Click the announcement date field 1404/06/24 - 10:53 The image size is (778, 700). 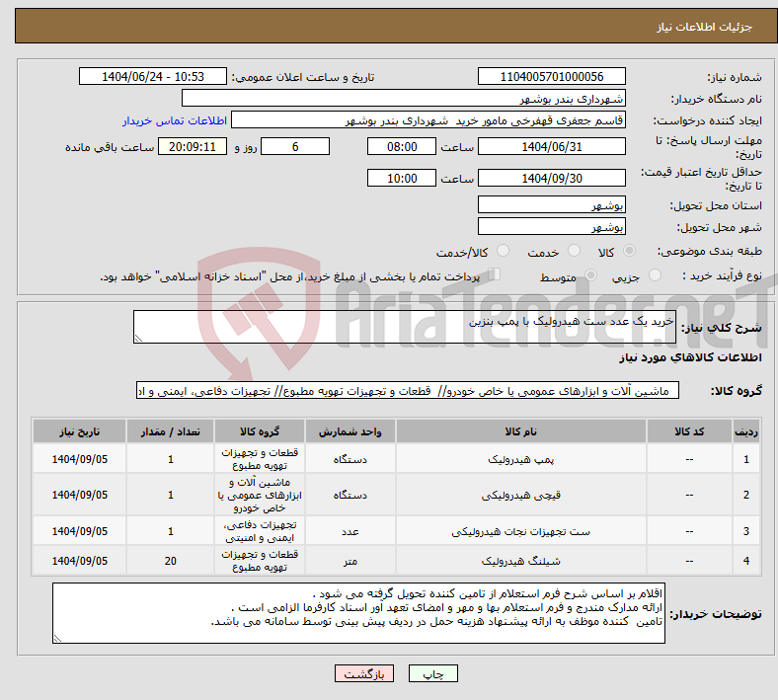point(153,77)
